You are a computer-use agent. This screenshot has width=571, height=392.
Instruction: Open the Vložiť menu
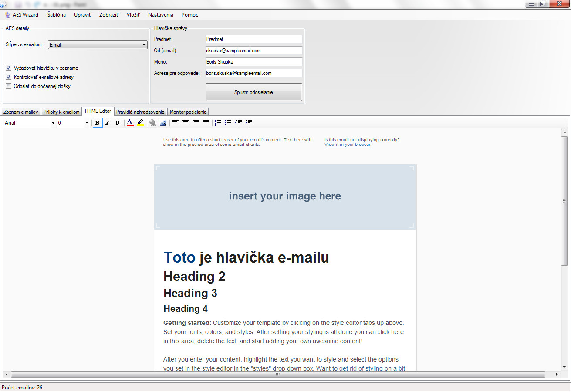coord(133,15)
